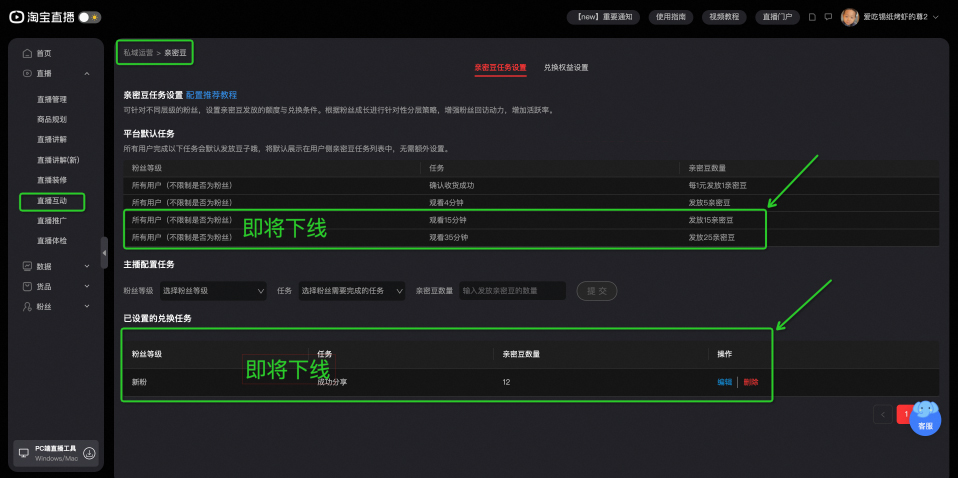Click the 发放25亲密豆 cell
This screenshot has height=478, width=958.
coord(711,237)
